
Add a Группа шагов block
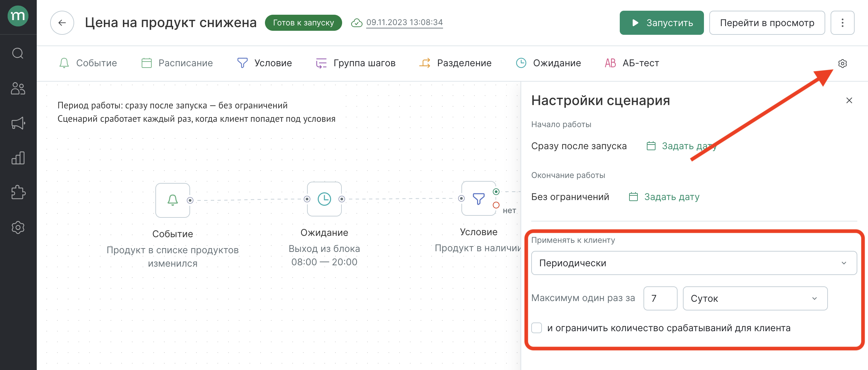(355, 63)
